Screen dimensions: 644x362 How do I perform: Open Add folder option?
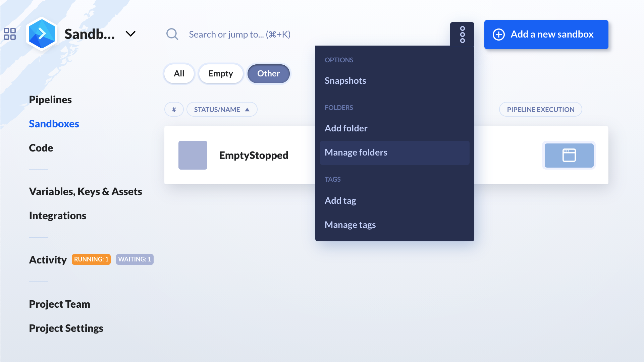(346, 128)
